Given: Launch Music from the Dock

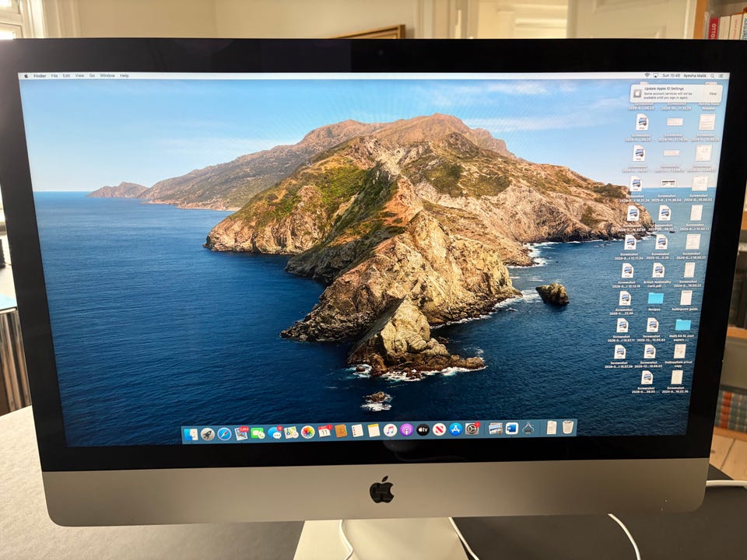Looking at the screenshot, I should 390,430.
